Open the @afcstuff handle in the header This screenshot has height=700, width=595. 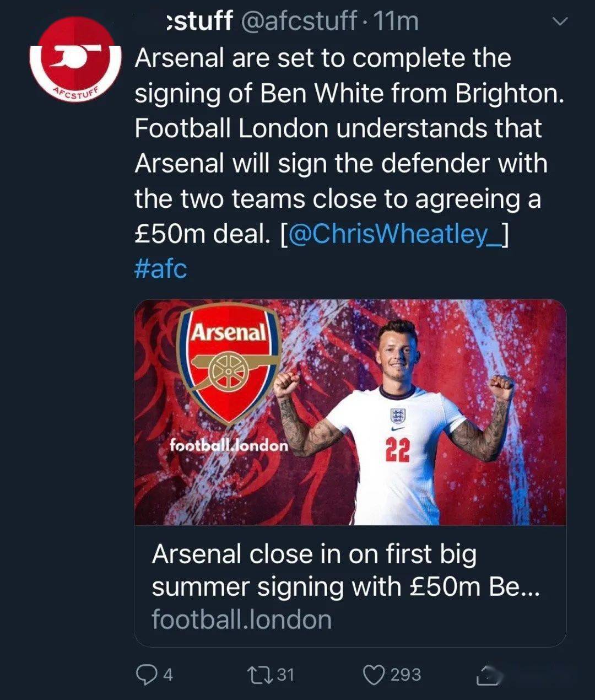(x=300, y=21)
